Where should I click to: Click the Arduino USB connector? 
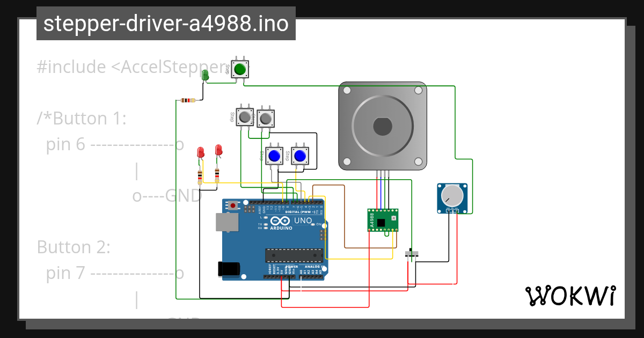(x=226, y=221)
